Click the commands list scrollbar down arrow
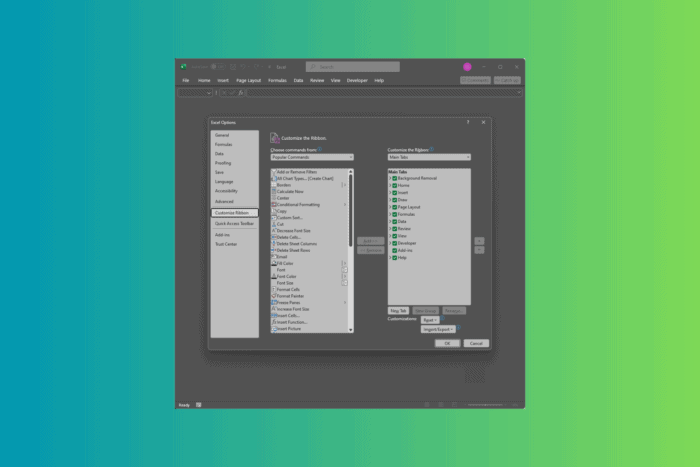 pyautogui.click(x=350, y=330)
